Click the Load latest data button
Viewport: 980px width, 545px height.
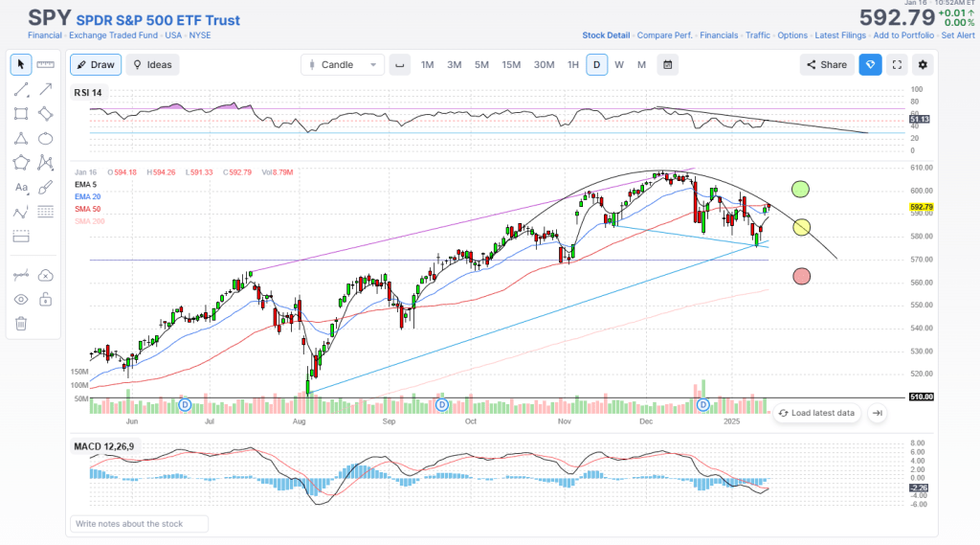coord(816,413)
